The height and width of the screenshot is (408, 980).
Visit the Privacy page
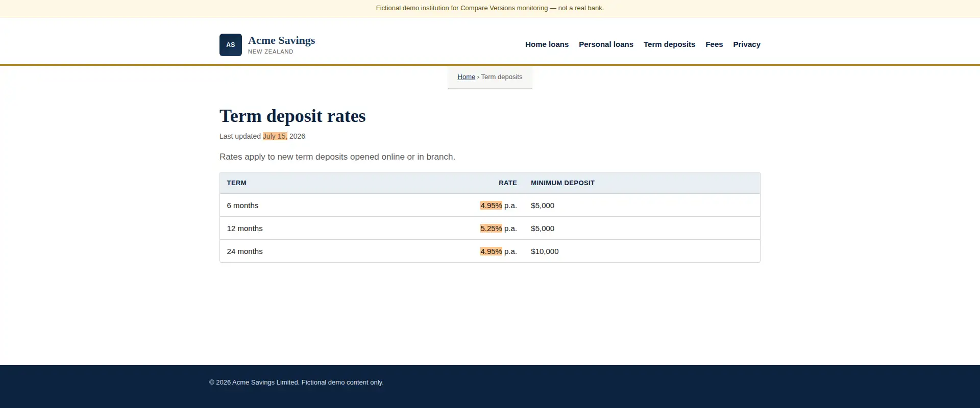(747, 44)
